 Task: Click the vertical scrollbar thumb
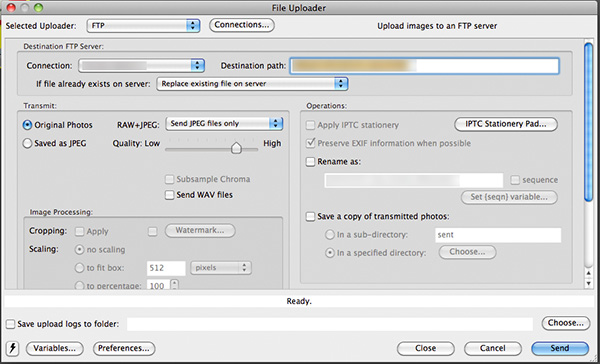click(x=589, y=122)
